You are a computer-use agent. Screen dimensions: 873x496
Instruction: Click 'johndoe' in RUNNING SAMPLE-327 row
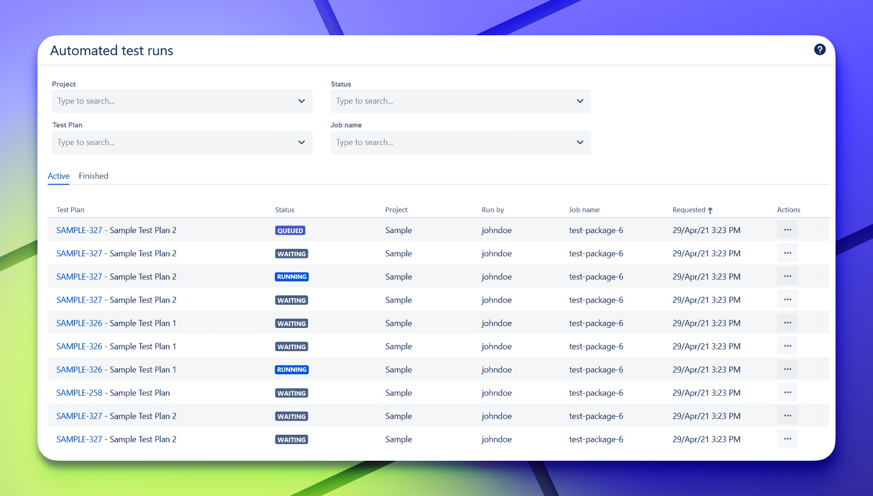[x=497, y=277]
